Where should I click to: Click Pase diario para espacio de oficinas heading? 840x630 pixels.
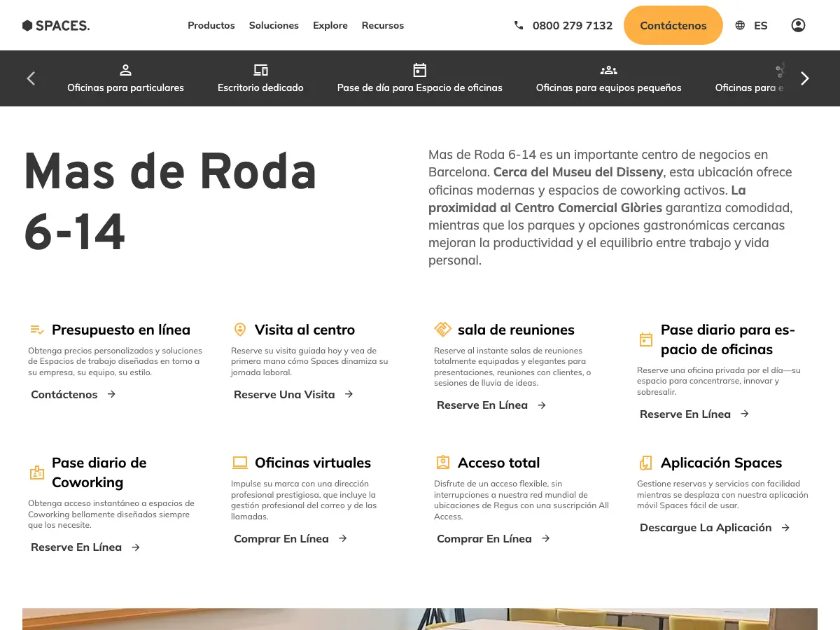pyautogui.click(x=728, y=339)
